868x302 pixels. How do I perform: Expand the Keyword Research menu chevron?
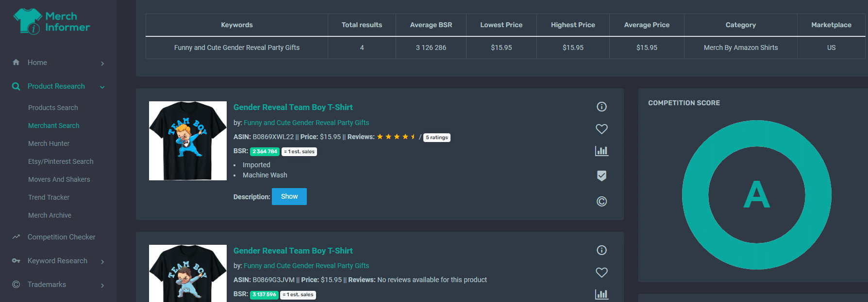tap(102, 262)
